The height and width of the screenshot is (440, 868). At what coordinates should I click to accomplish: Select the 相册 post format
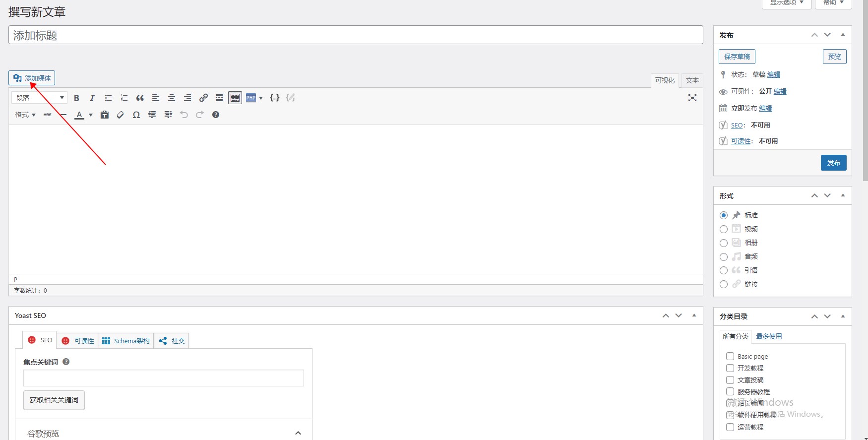pos(724,243)
